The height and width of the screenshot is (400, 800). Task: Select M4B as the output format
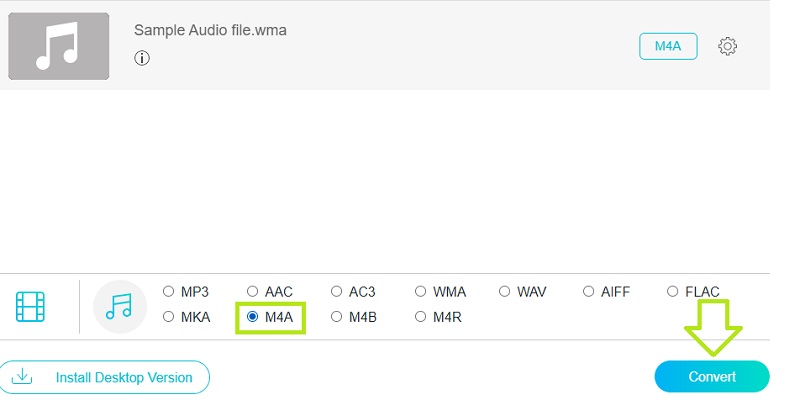336,317
